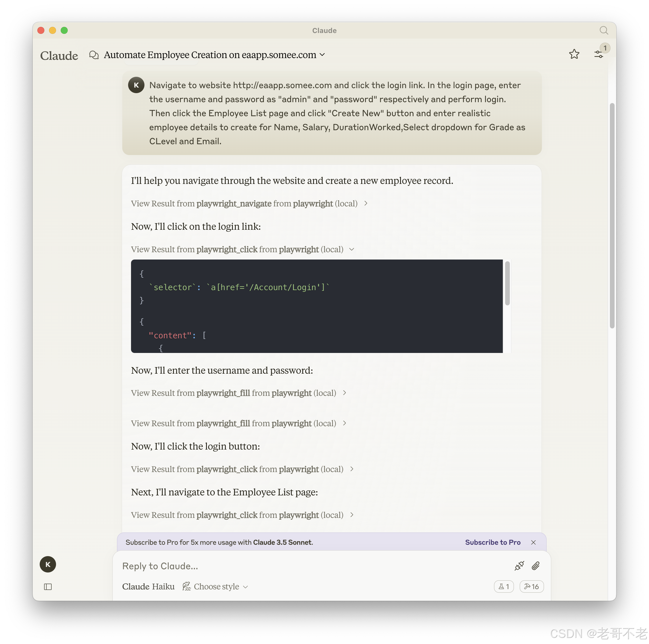Expand the first playwright_fill result
This screenshot has height=644, width=649.
tap(344, 393)
